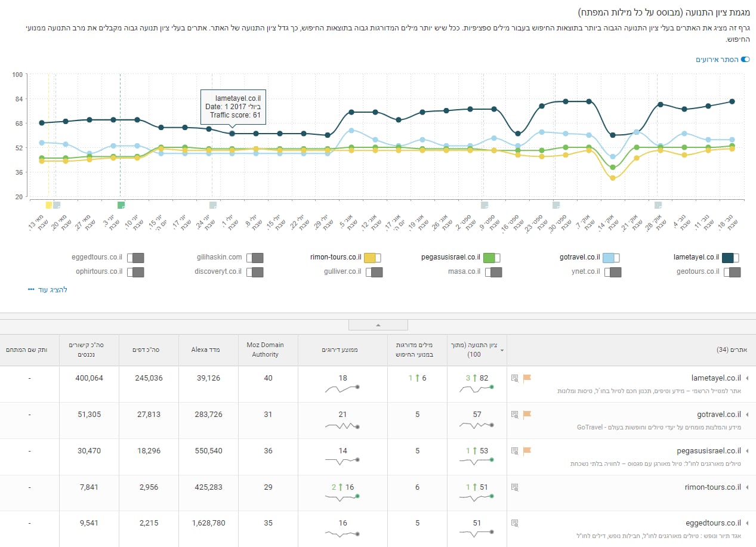Click the gray event marker near אוק 28
This screenshot has width=756, height=547.
point(658,205)
